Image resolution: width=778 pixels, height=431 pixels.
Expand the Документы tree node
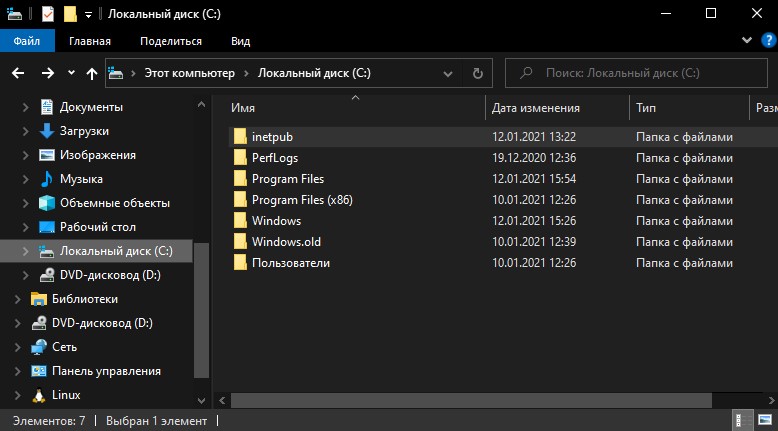[25, 107]
